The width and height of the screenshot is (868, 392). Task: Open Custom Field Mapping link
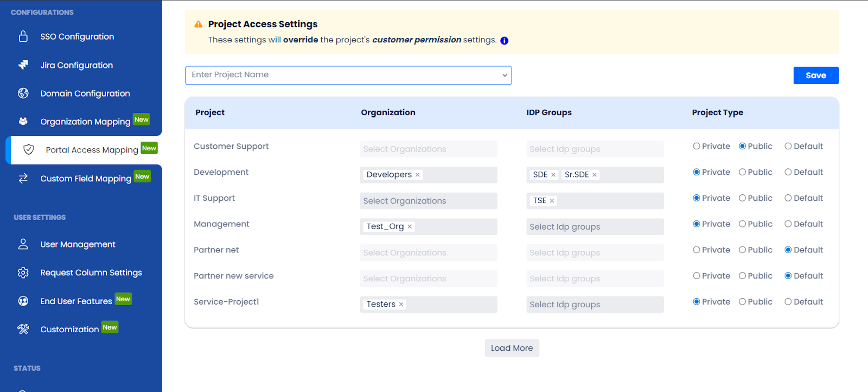(86, 179)
